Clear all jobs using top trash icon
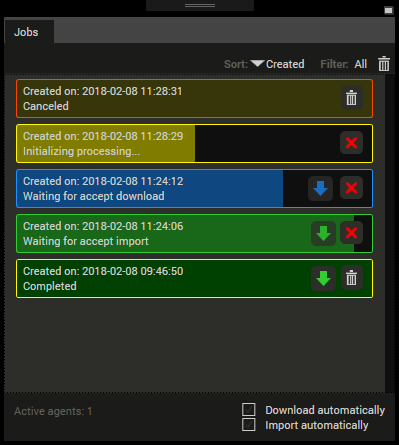This screenshot has width=399, height=445. 384,64
